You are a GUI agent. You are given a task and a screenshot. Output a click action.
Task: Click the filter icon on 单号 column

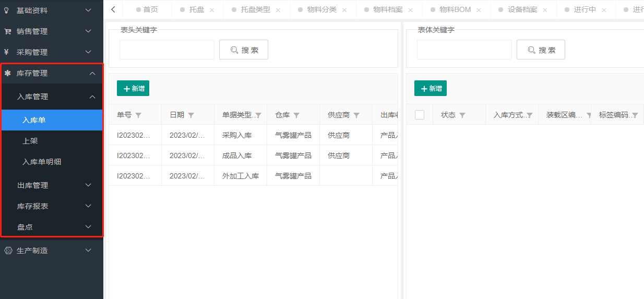tap(138, 115)
